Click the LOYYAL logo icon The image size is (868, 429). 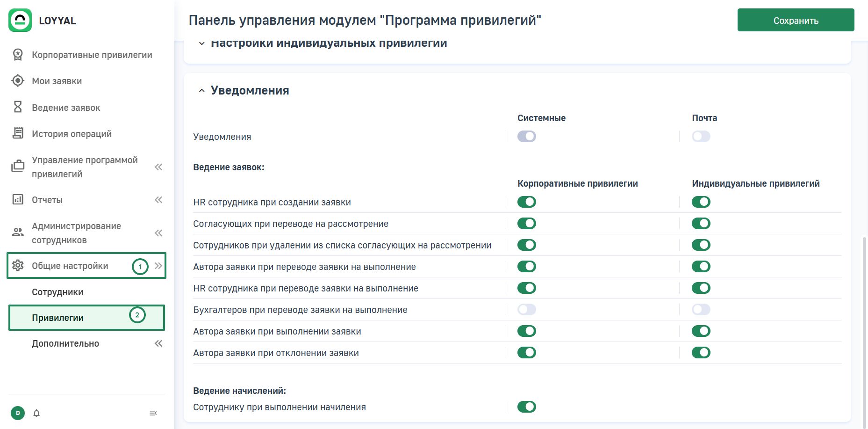[20, 20]
